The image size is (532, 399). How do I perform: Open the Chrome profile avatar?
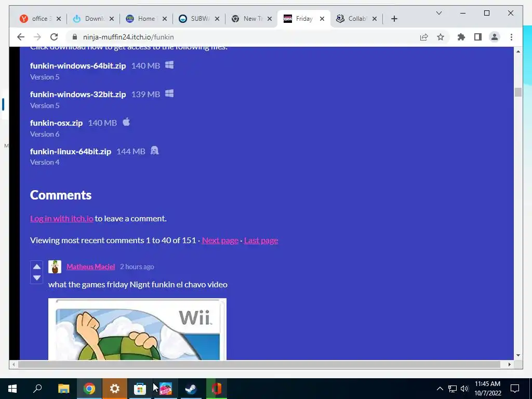pos(495,37)
